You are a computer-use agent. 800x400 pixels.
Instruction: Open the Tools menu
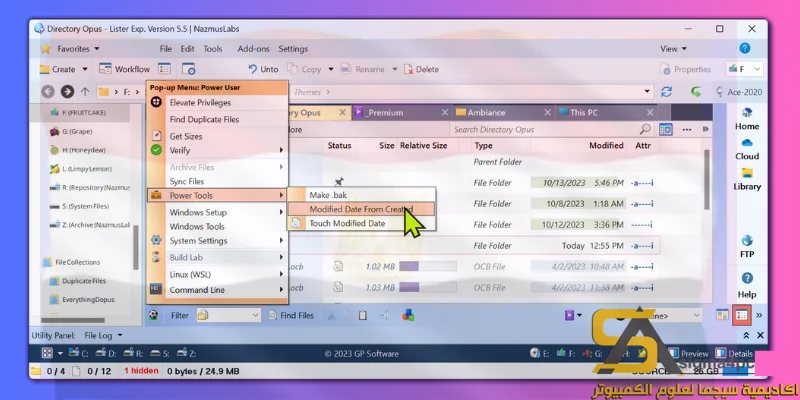[x=213, y=49]
